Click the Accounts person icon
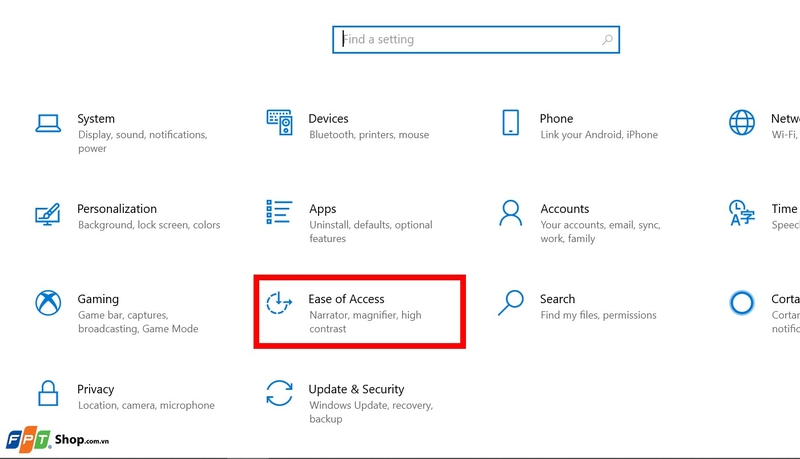Image resolution: width=800 pixels, height=459 pixels. (511, 213)
